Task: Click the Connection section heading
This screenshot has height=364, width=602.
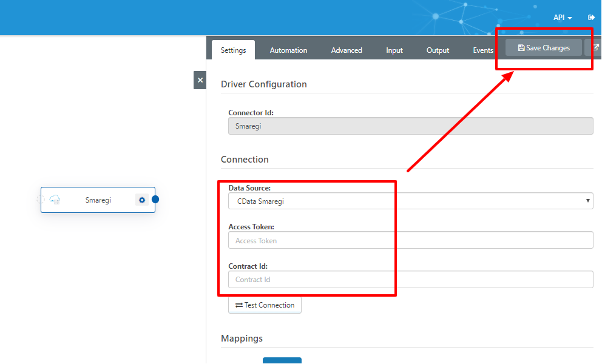Action: click(x=245, y=160)
